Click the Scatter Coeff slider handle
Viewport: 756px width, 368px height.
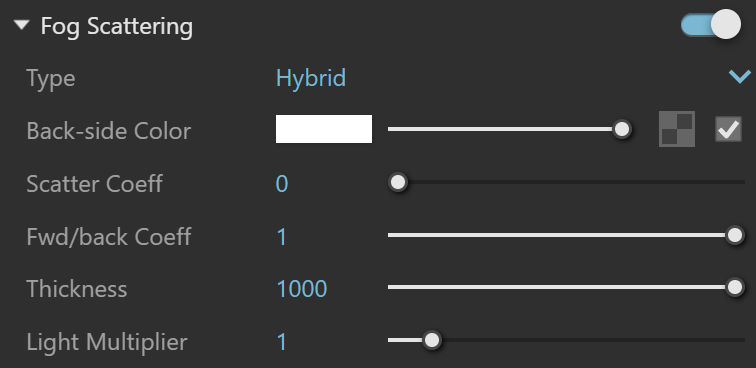tap(398, 182)
